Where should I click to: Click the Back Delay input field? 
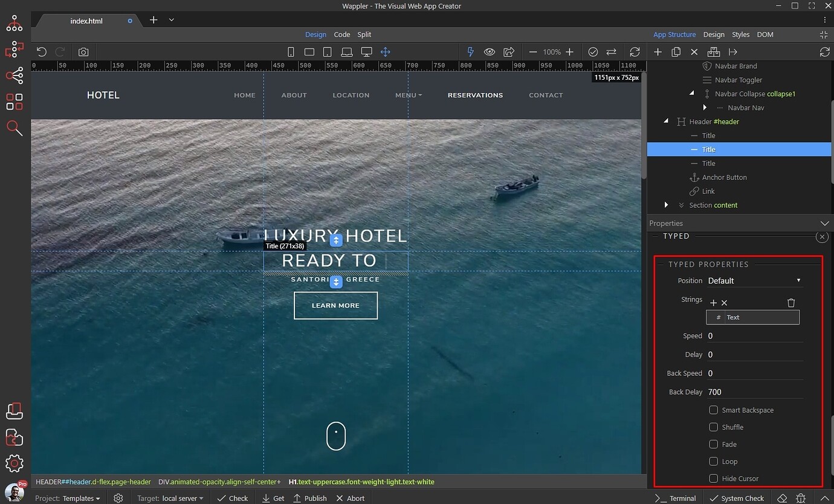[x=755, y=392]
